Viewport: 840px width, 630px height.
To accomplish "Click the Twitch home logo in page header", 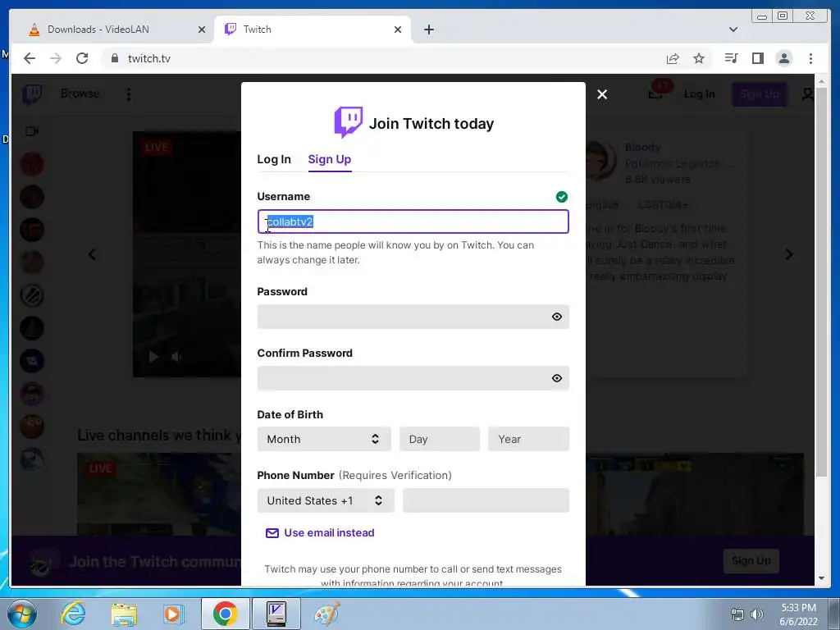I will click(32, 95).
